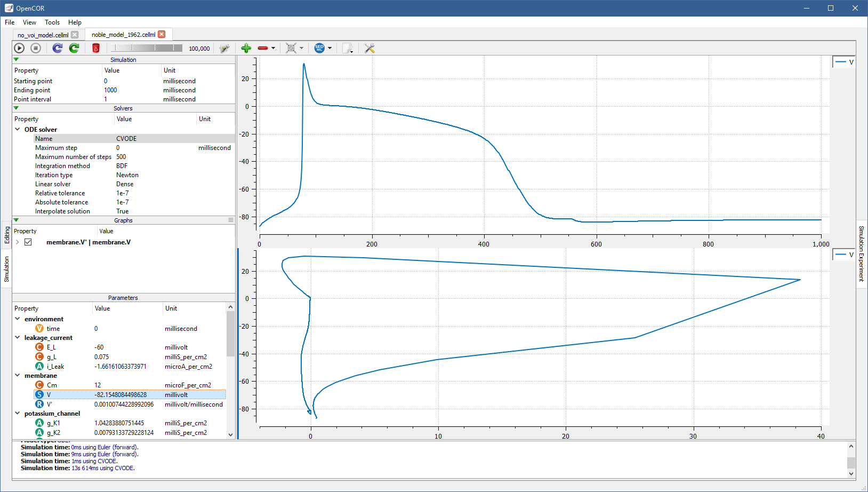Image resolution: width=868 pixels, height=492 pixels.
Task: Open the Tools menu
Action: [52, 22]
